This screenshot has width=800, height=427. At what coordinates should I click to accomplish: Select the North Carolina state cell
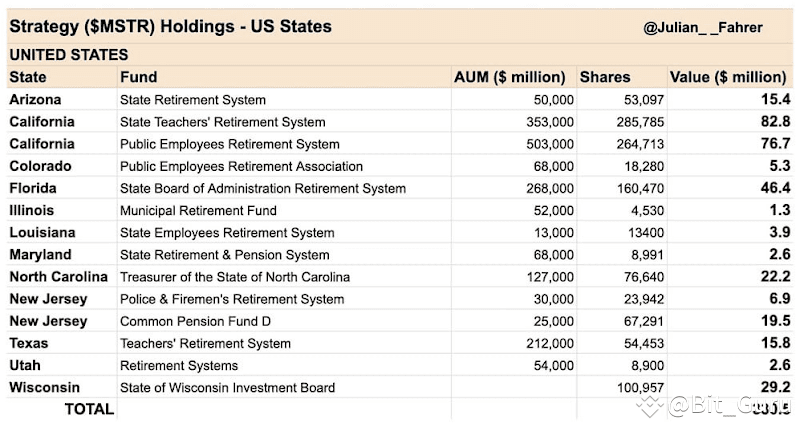point(58,276)
